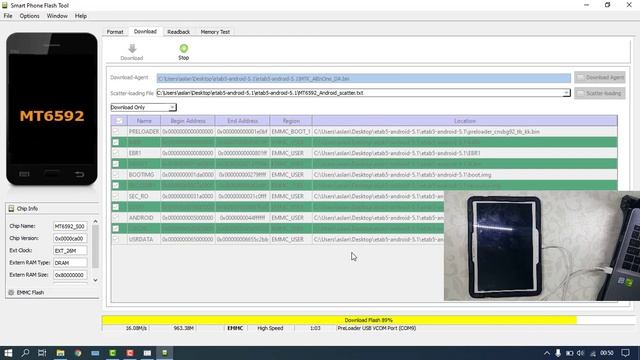Toggle the PRELOADER row checkbox
Image resolution: width=640 pixels, height=360 pixels.
116,132
